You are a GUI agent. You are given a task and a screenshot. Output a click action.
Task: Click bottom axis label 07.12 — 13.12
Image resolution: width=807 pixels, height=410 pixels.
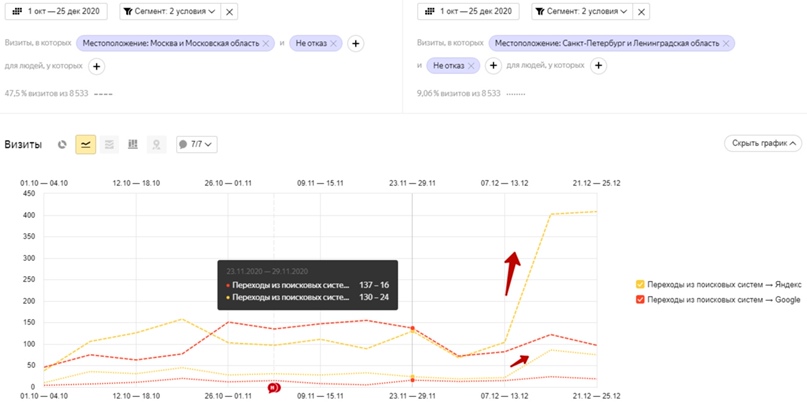tap(505, 397)
